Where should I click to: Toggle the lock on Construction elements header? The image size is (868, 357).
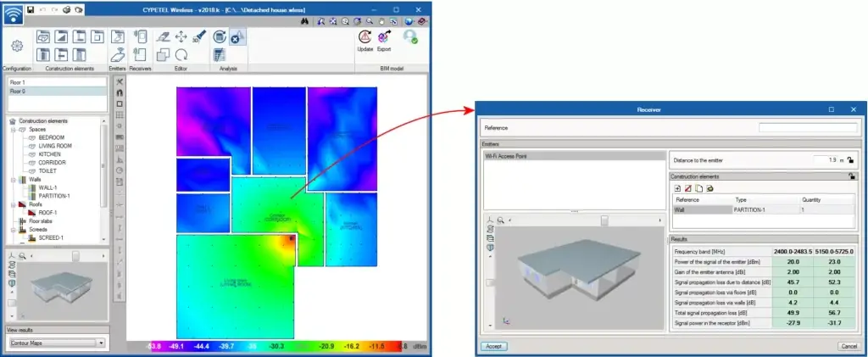(x=849, y=176)
